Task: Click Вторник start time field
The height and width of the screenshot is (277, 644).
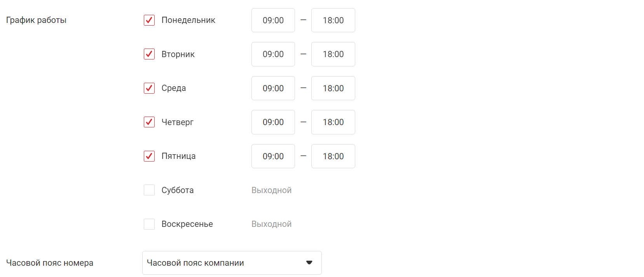Action: coord(273,54)
